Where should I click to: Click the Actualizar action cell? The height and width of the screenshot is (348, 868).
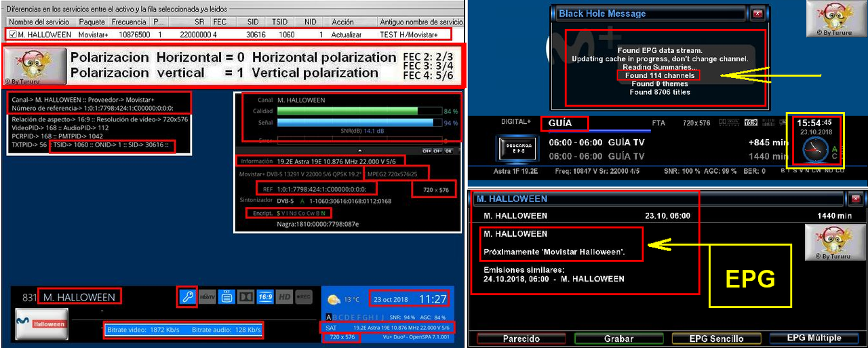[x=347, y=35]
